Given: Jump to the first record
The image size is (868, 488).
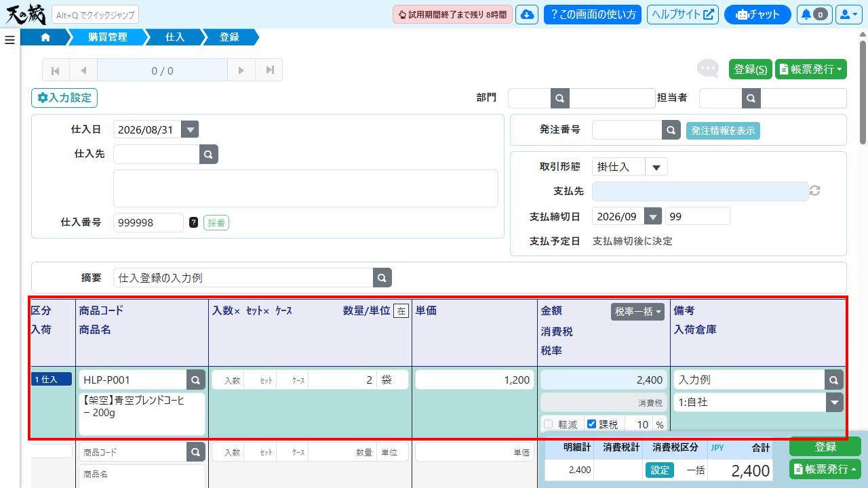Looking at the screenshot, I should pyautogui.click(x=56, y=70).
